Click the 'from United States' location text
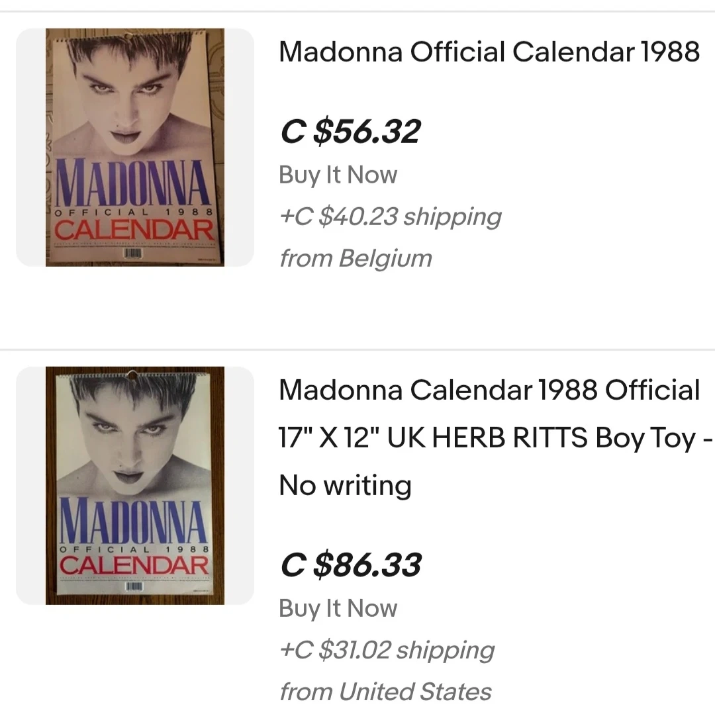Screen dimensions: 715x728 (x=385, y=692)
